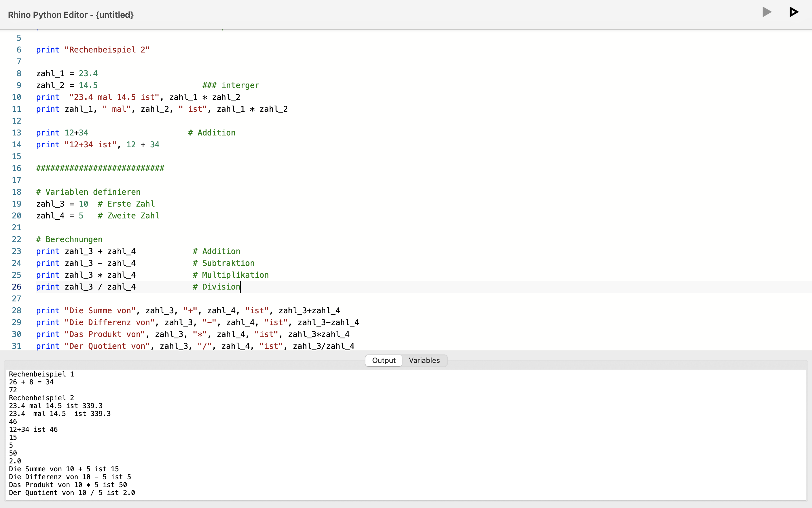Screen dimensions: 812x508
Task: Place cursor on 'Rechenbeispiel 2' print line
Action: [x=93, y=50]
